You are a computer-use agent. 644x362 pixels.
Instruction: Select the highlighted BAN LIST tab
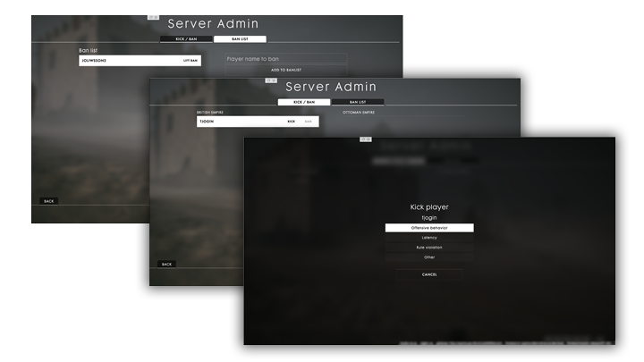pyautogui.click(x=240, y=39)
